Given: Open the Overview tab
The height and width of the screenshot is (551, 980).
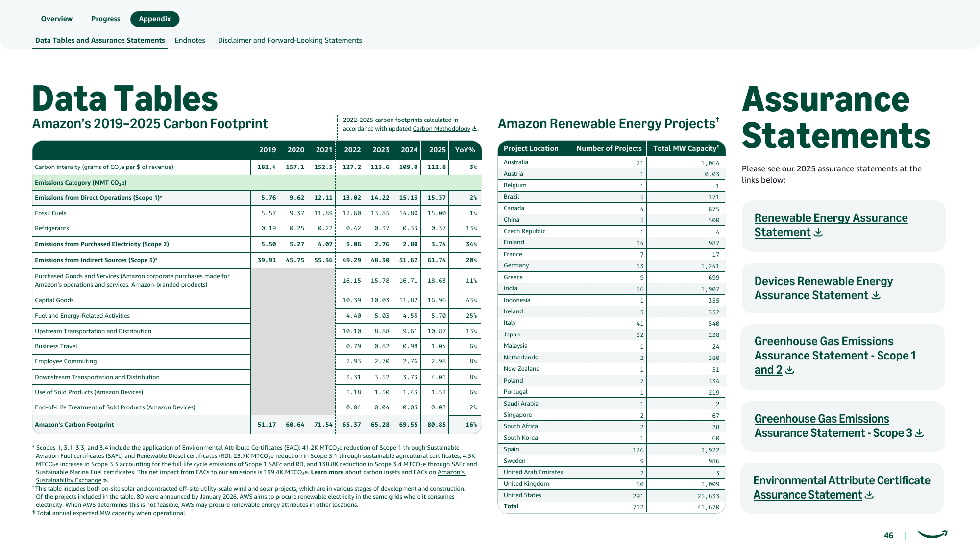Looking at the screenshot, I should point(57,19).
